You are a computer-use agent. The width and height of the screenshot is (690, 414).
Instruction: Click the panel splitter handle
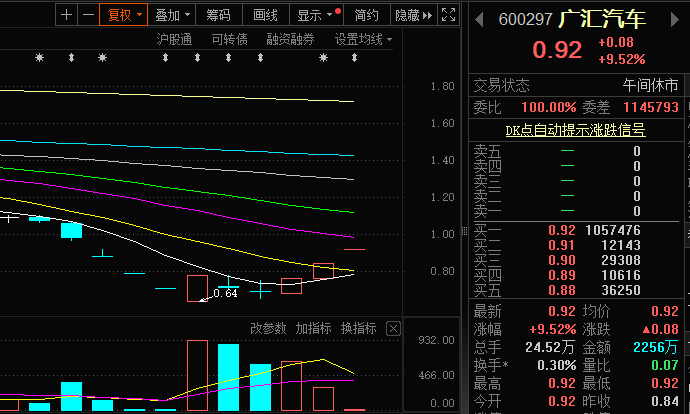pyautogui.click(x=464, y=231)
